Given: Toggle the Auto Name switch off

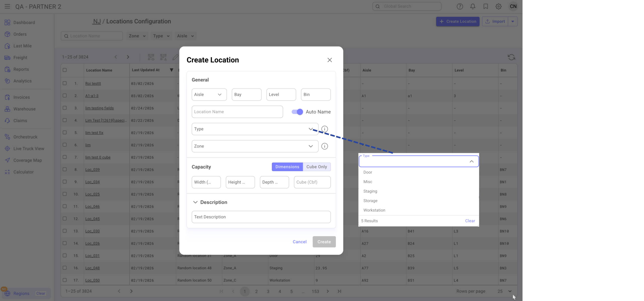Looking at the screenshot, I should coord(297,112).
